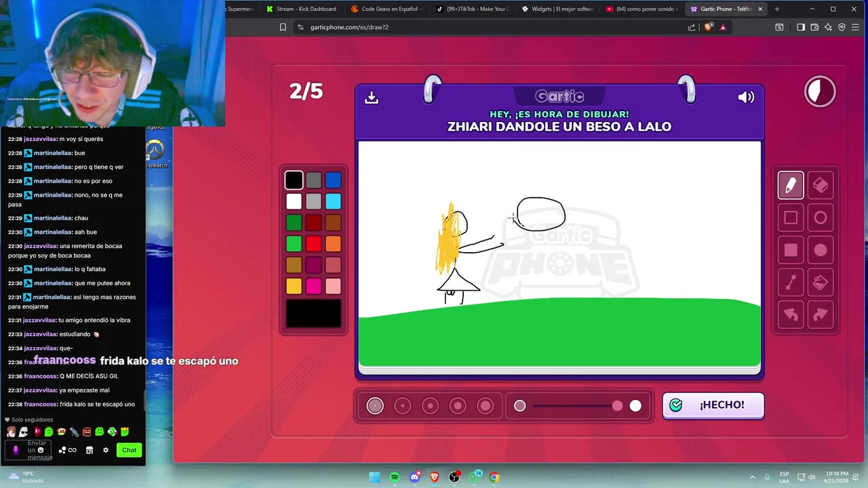Select the eraser tool

(821, 185)
